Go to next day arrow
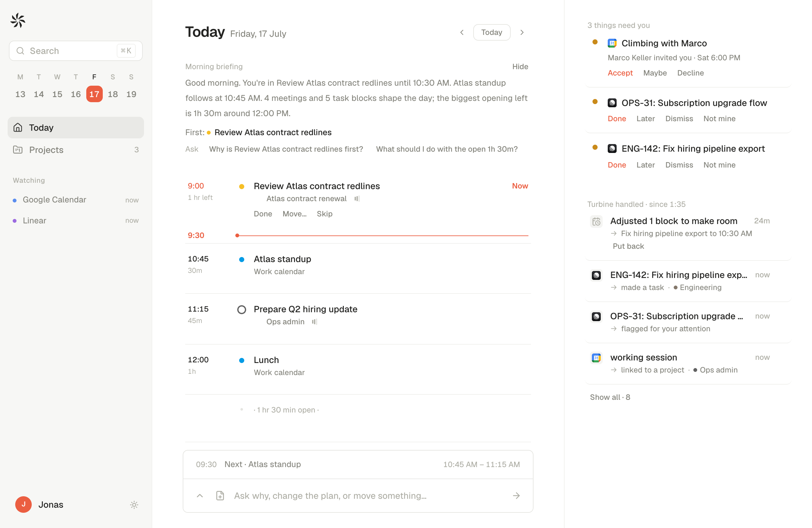The image size is (812, 528). pos(522,32)
